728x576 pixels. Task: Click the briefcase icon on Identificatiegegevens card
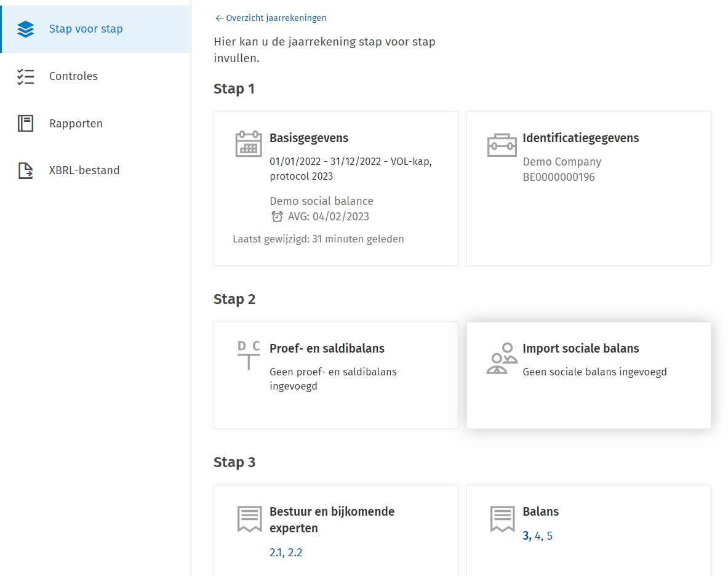[502, 144]
